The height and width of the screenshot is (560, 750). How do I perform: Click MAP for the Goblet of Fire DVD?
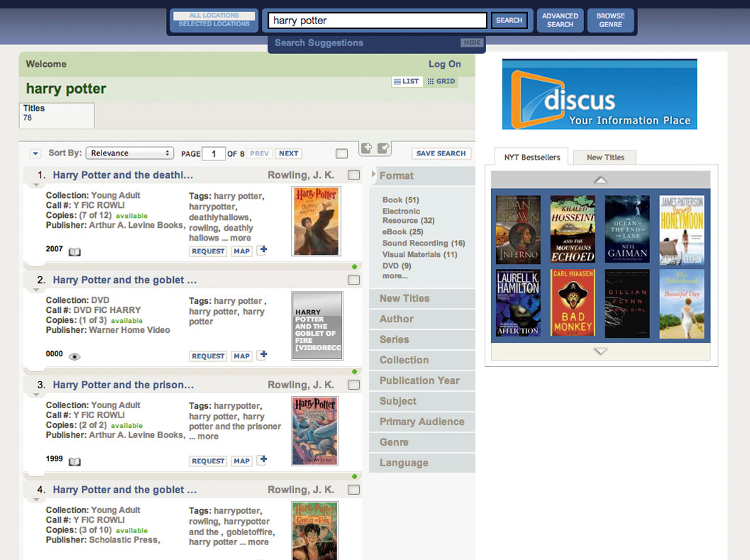241,356
